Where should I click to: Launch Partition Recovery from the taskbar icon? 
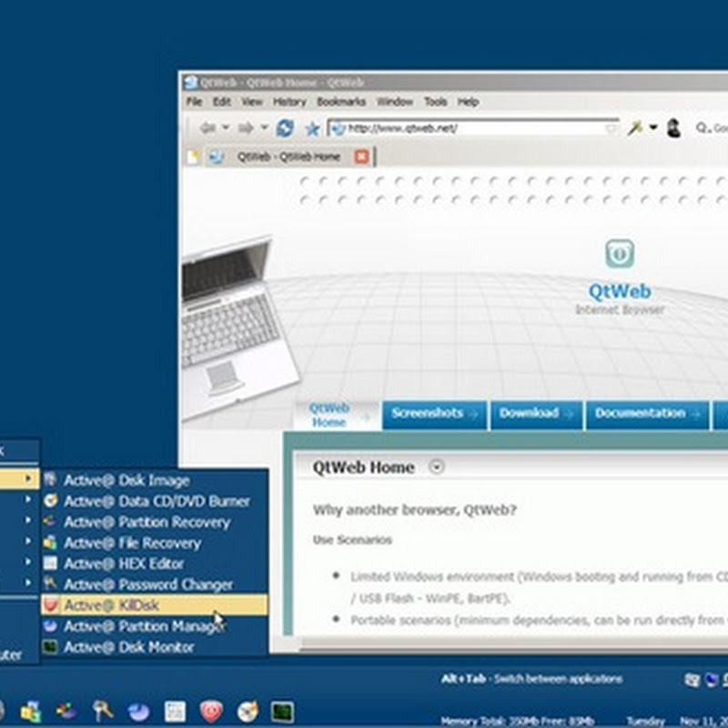[66, 711]
